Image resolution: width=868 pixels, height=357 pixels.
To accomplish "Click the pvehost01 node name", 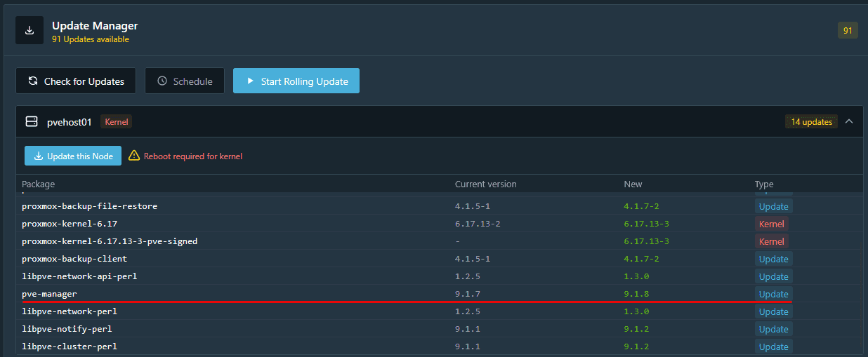I will (70, 121).
